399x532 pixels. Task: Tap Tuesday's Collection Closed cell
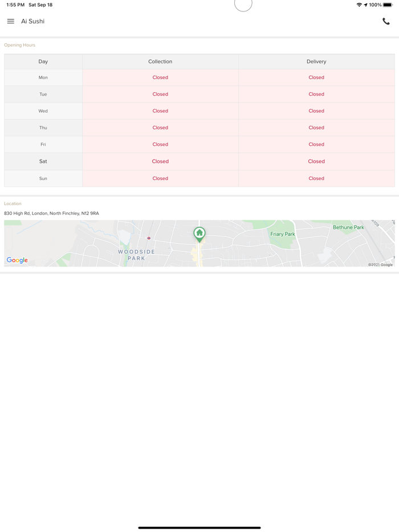pos(160,94)
